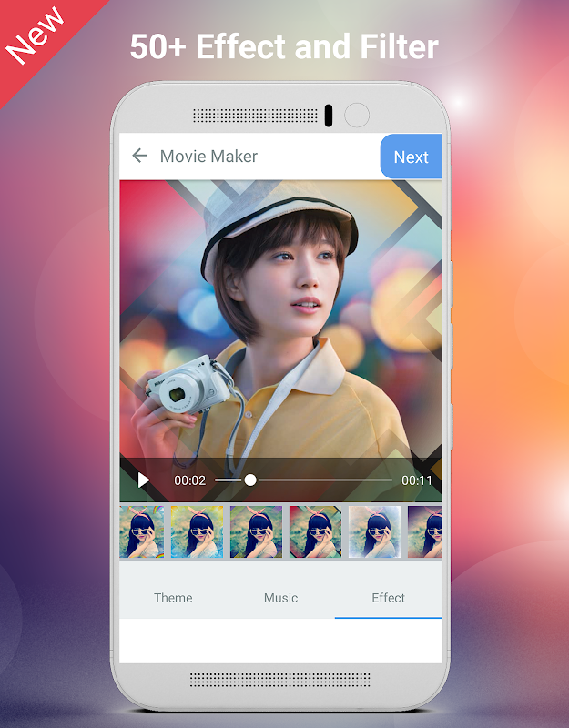Click the Movie Maker title text
Screen dimensions: 569x728
point(208,157)
